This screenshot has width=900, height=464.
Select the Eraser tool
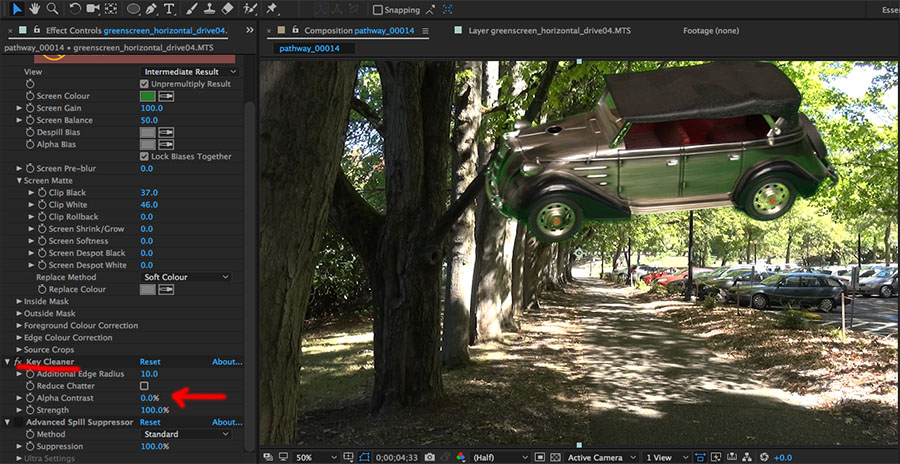[x=226, y=9]
